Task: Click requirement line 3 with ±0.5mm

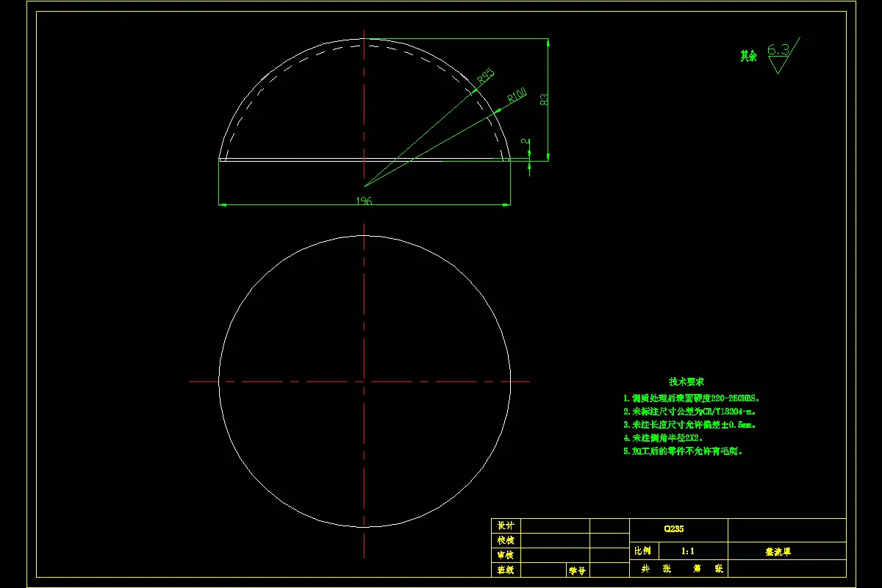Action: point(690,425)
